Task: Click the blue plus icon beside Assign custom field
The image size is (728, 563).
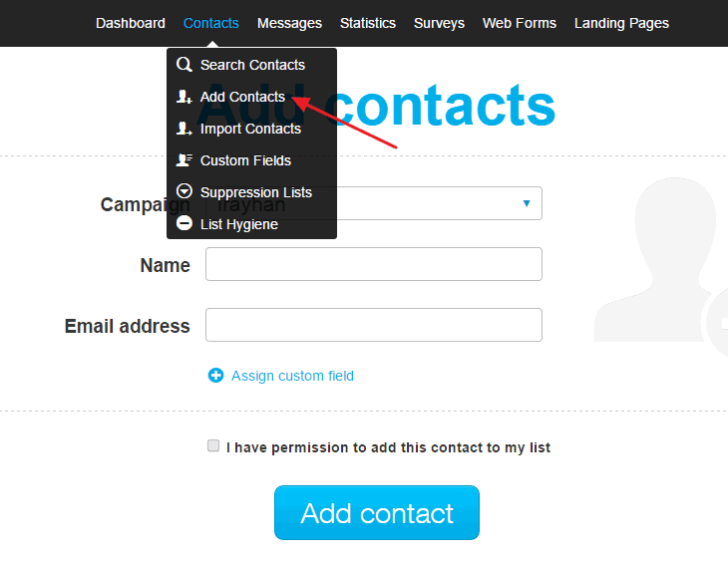Action: pyautogui.click(x=215, y=376)
